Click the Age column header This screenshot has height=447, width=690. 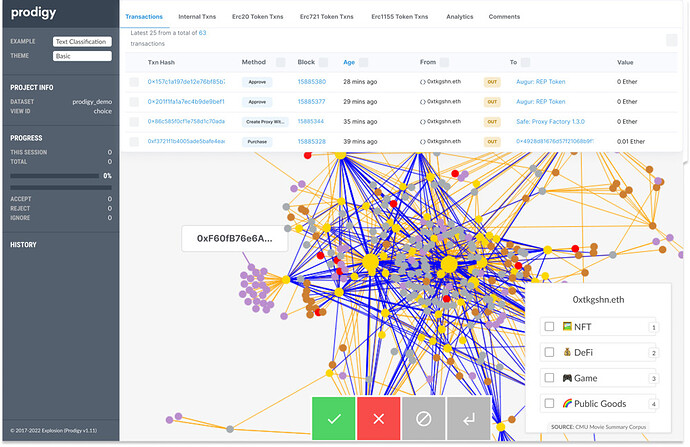coord(349,62)
